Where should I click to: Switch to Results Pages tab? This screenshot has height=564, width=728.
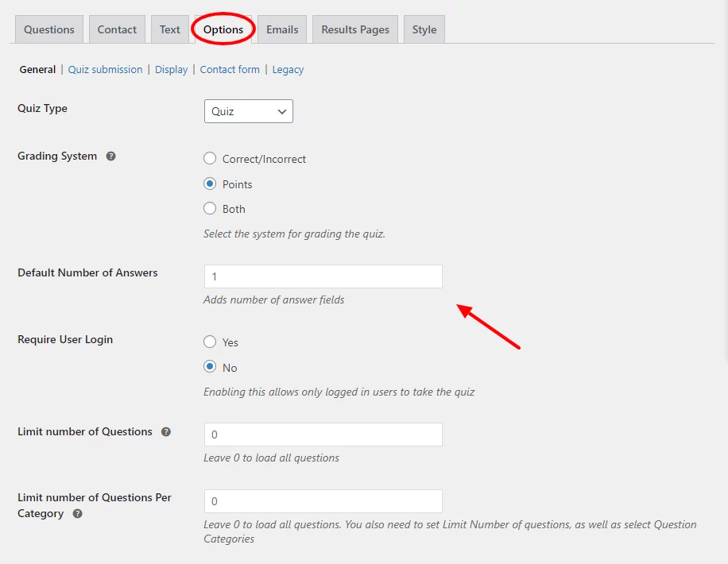tap(355, 29)
